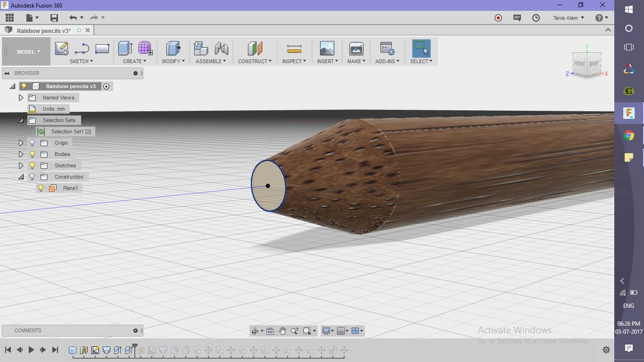Click the Create Form purple icon
The width and height of the screenshot is (644, 362).
(145, 49)
